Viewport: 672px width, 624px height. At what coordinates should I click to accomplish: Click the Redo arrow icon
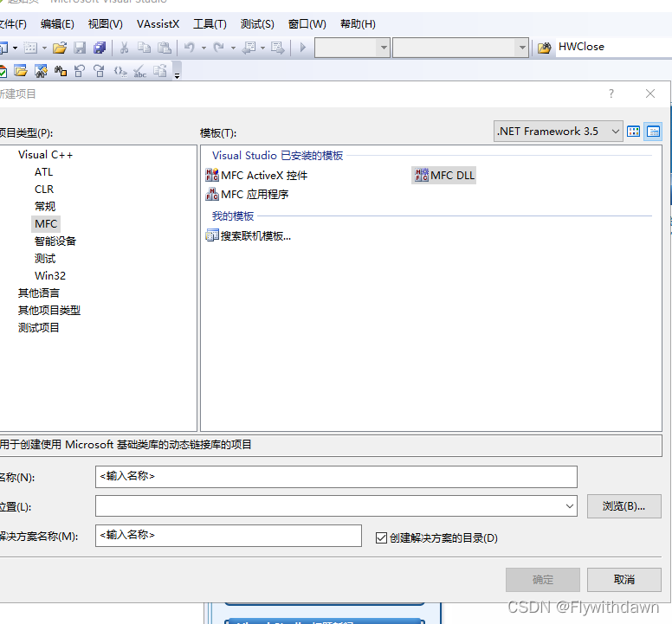coord(218,48)
